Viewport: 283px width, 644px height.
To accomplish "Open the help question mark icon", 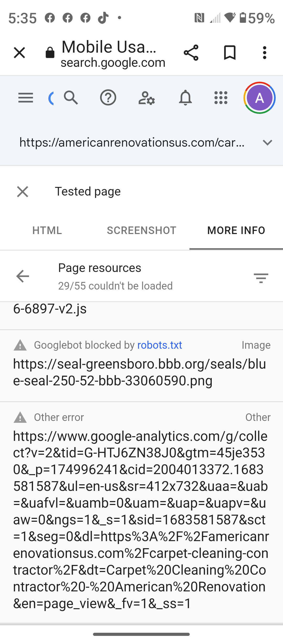I will [x=108, y=98].
